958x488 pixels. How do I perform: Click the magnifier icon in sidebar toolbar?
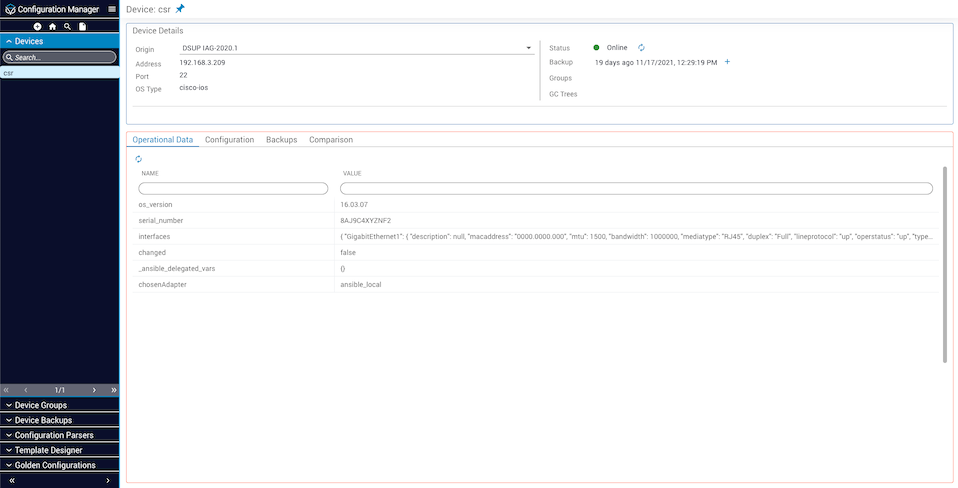tap(67, 26)
